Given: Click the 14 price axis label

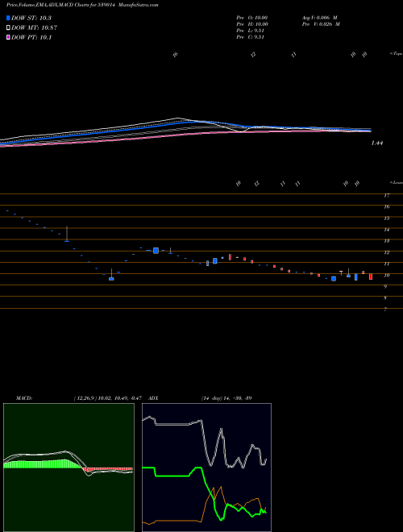Looking at the screenshot, I should click(x=386, y=230).
